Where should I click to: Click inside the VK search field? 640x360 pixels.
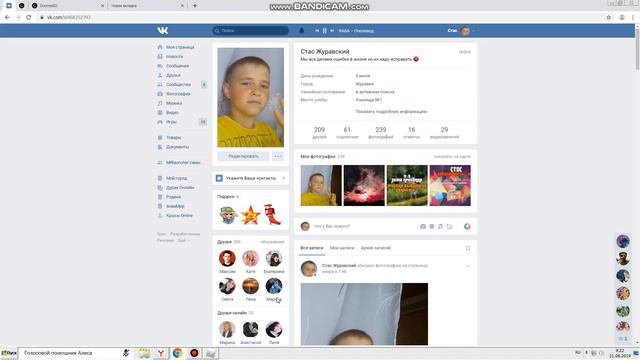251,31
